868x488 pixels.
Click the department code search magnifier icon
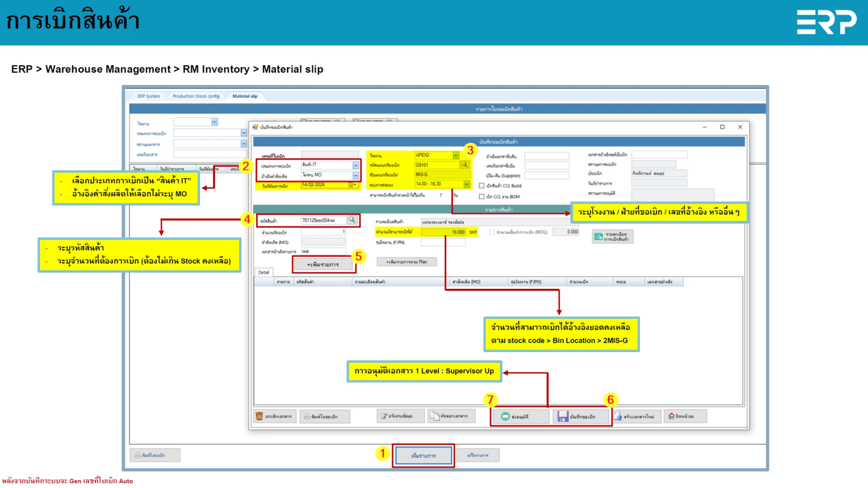(465, 165)
